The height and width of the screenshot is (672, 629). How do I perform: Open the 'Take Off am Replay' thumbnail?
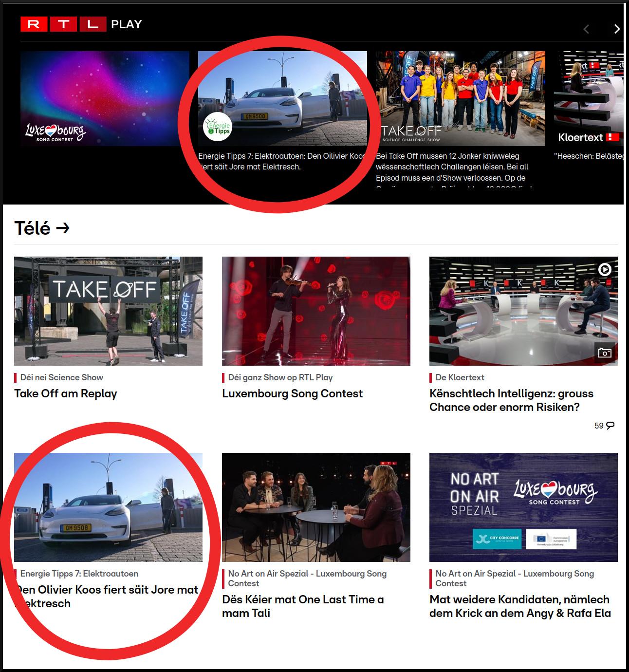[x=108, y=311]
